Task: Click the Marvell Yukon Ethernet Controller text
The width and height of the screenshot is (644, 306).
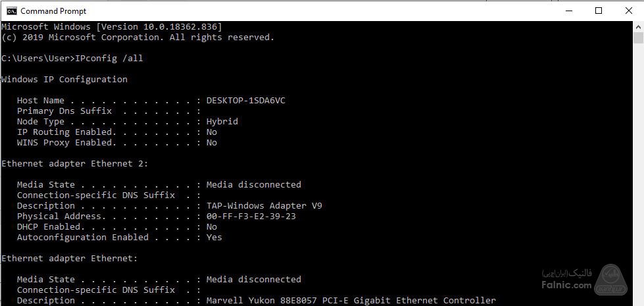Action: (x=351, y=301)
